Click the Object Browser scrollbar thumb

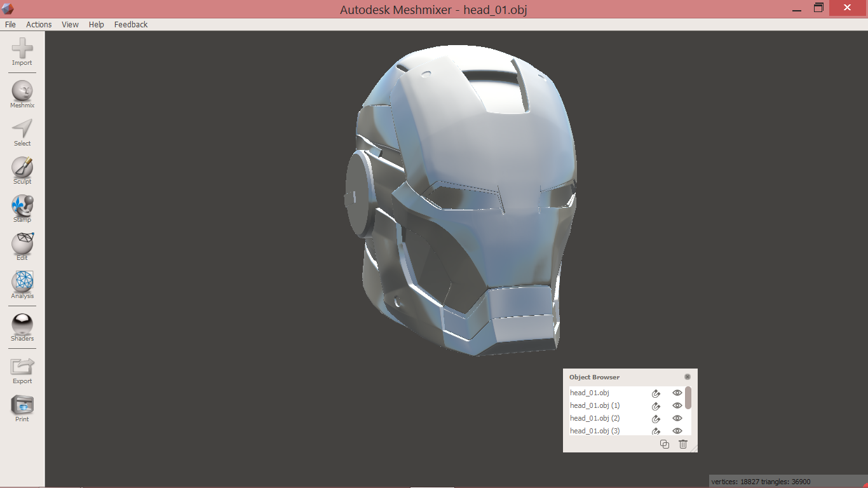click(688, 398)
